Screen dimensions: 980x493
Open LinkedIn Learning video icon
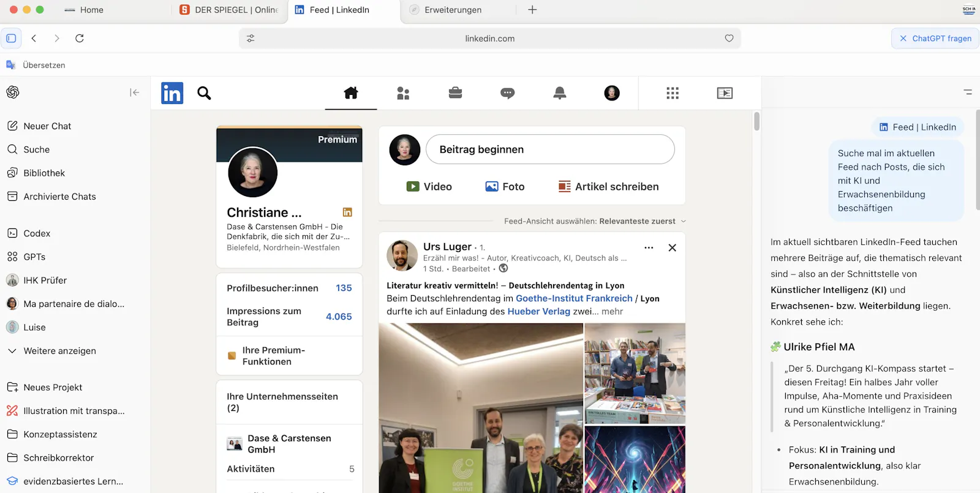click(725, 93)
